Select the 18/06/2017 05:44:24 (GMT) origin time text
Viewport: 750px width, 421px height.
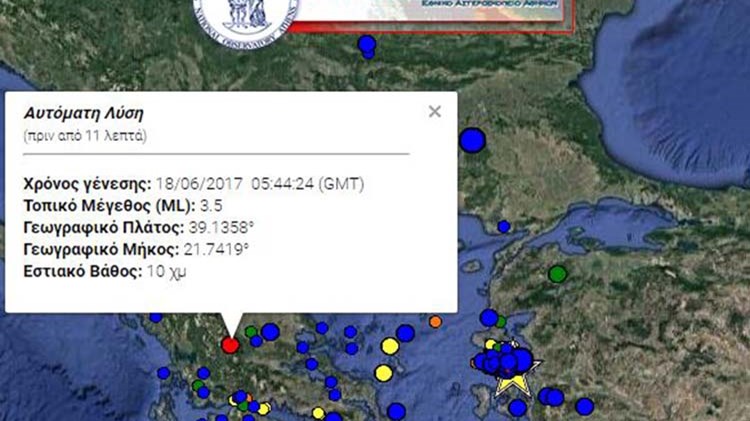point(260,184)
